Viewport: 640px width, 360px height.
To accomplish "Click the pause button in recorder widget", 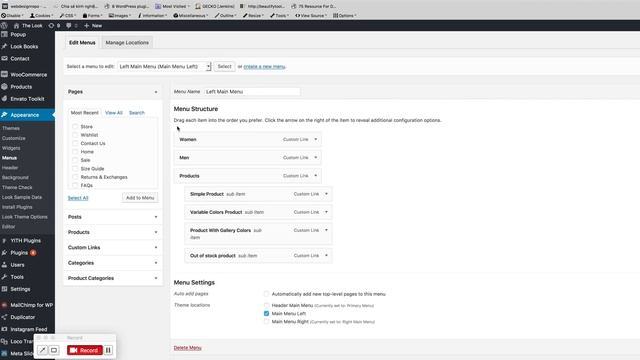I will tap(108, 350).
